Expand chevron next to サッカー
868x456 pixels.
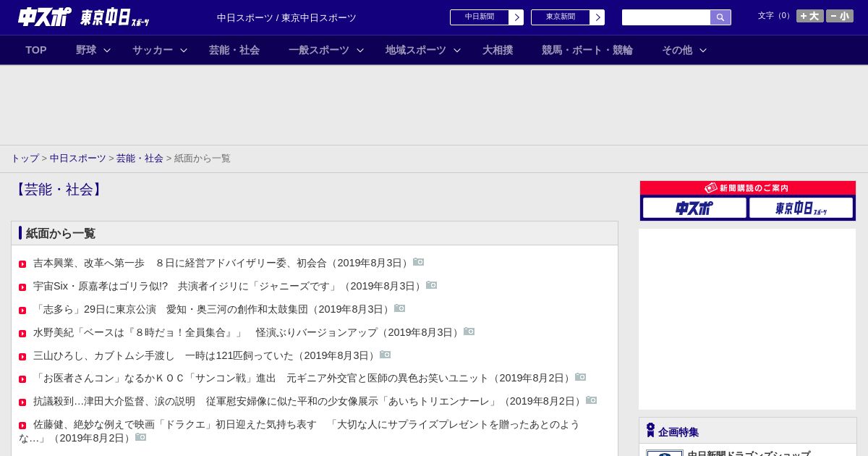point(184,51)
